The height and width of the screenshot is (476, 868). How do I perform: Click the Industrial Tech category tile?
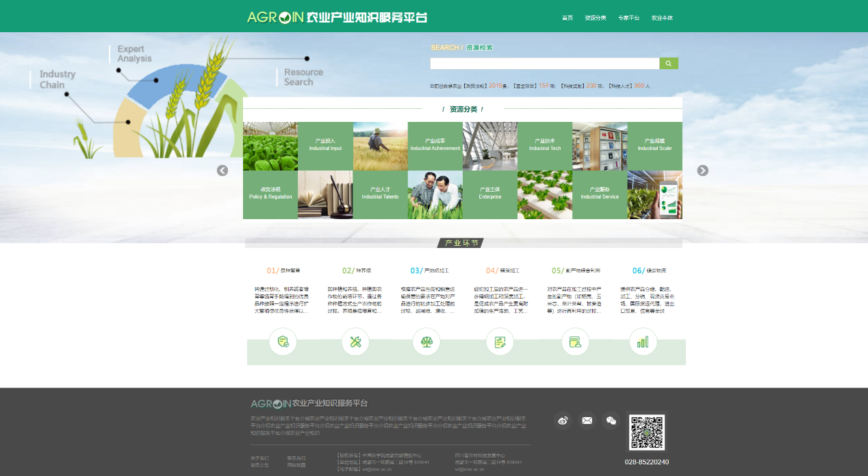[x=545, y=146]
